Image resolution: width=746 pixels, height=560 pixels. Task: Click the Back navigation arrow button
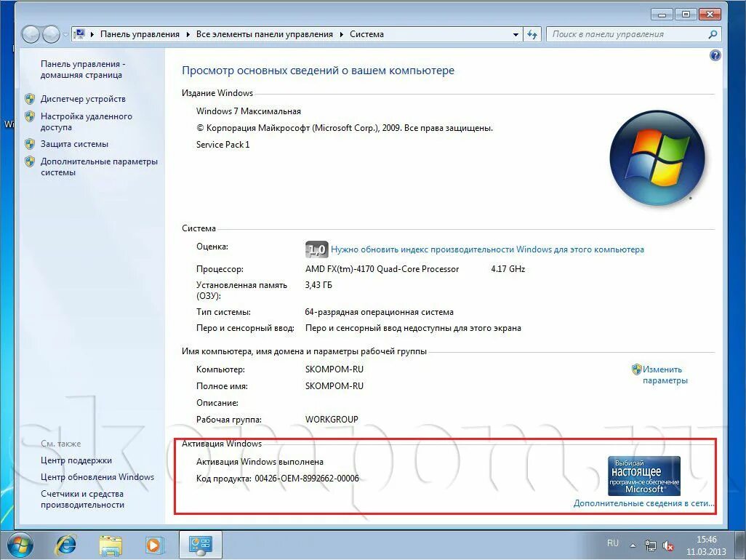click(x=31, y=34)
